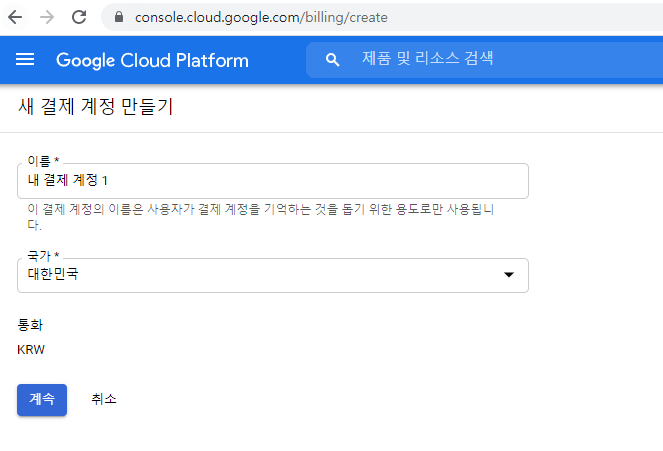Click the 통화 label

pyautogui.click(x=30, y=325)
